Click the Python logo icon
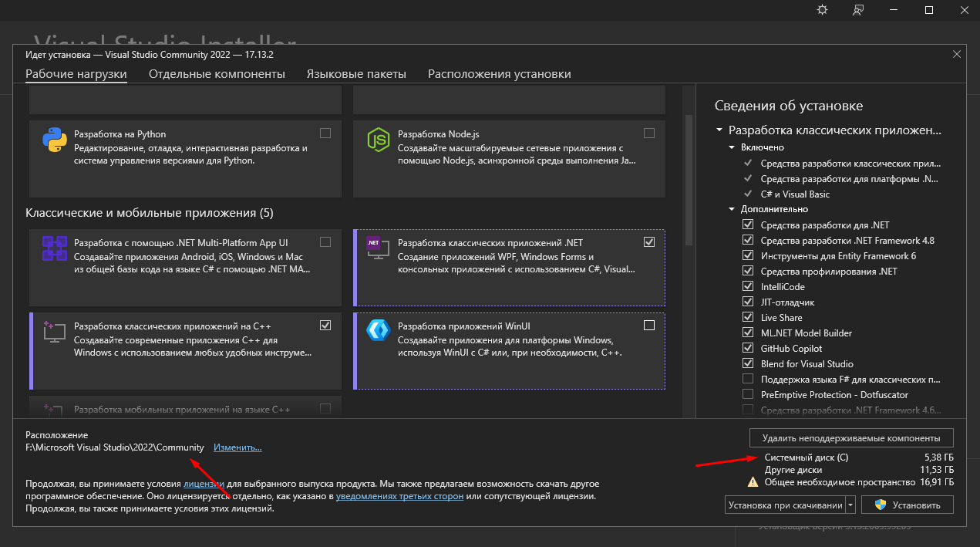The image size is (980, 547). click(x=55, y=141)
